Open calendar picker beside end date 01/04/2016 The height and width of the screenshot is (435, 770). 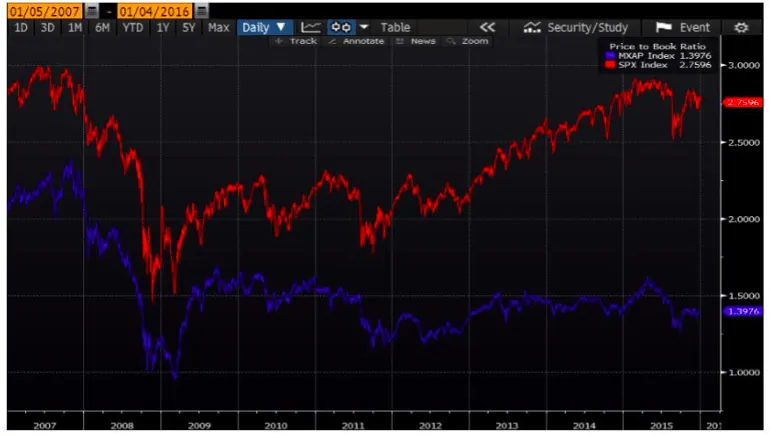tap(201, 11)
